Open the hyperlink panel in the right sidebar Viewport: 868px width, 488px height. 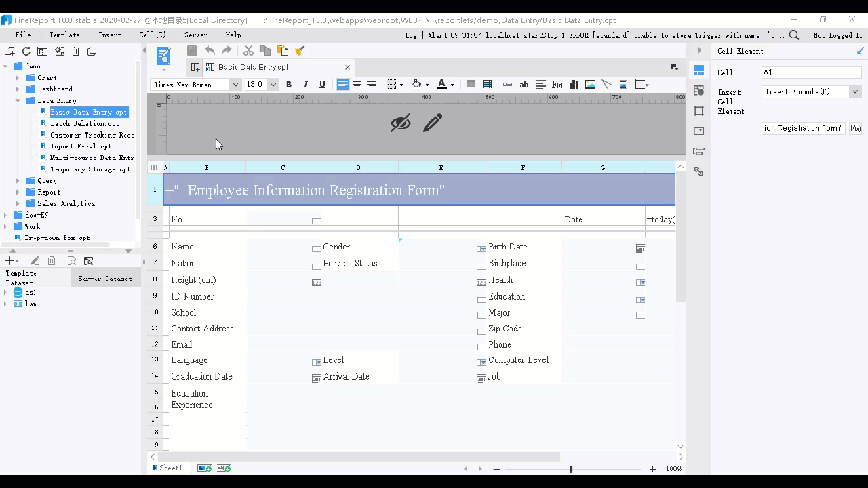698,172
